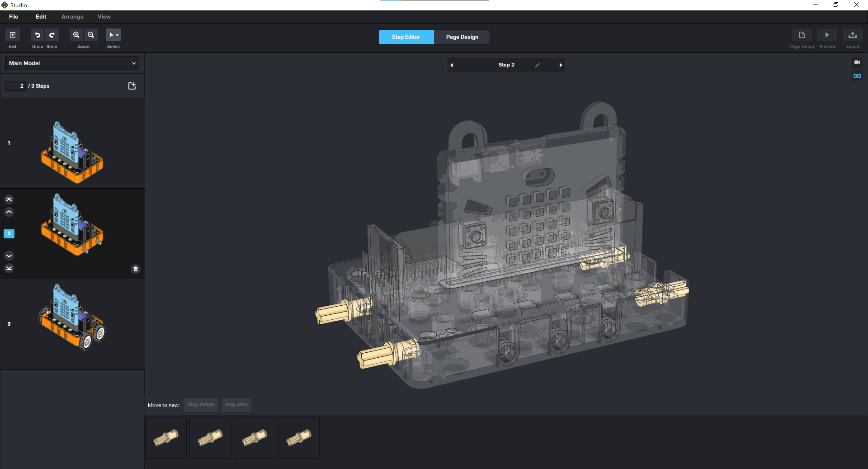Move step 2 to the top
Viewport: 868px width, 469px height.
(9, 199)
